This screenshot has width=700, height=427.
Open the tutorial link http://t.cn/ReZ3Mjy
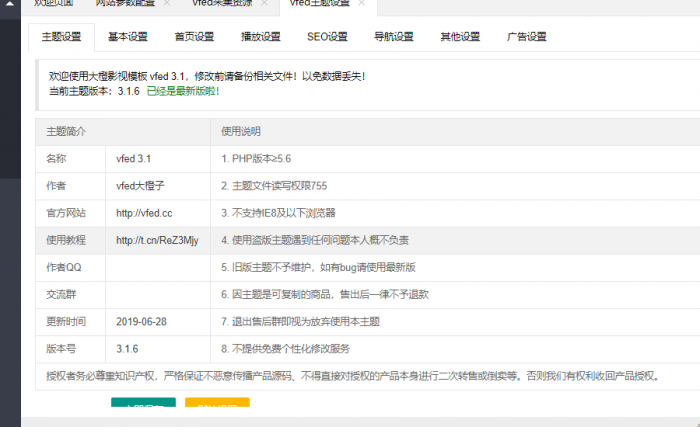coord(157,240)
